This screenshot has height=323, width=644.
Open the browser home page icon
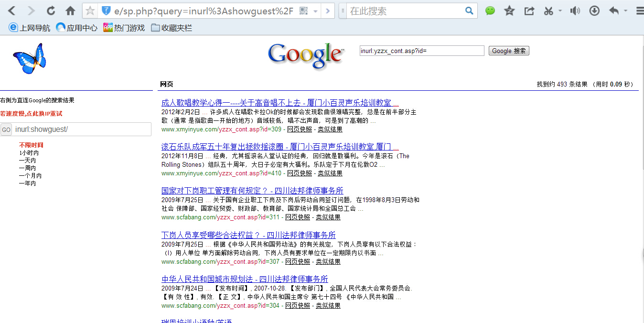[70, 11]
